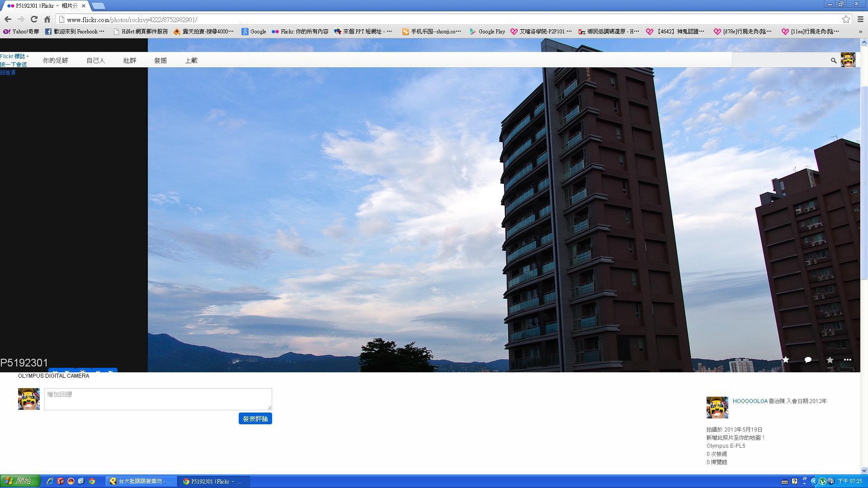Go back using the browser back arrow

pos(8,19)
